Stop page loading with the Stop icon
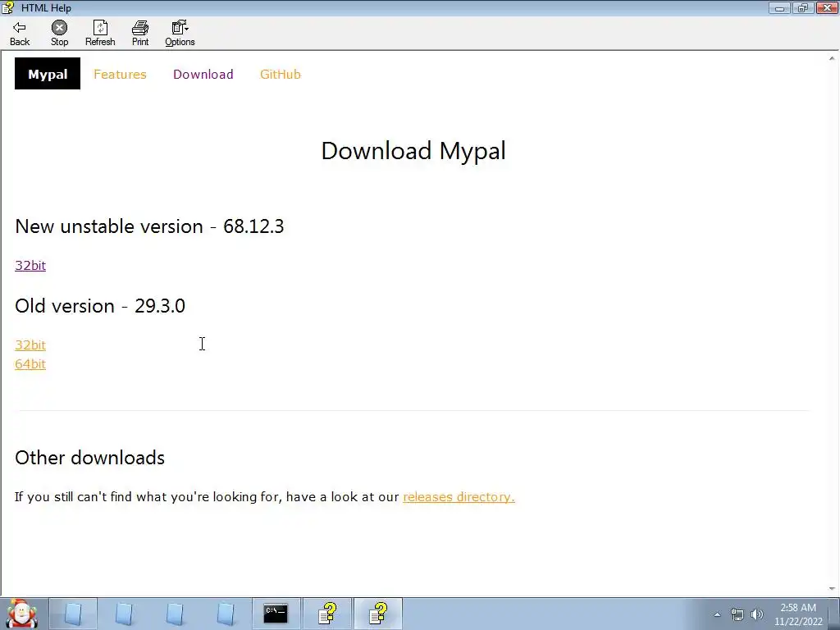This screenshot has height=630, width=840. (59, 33)
